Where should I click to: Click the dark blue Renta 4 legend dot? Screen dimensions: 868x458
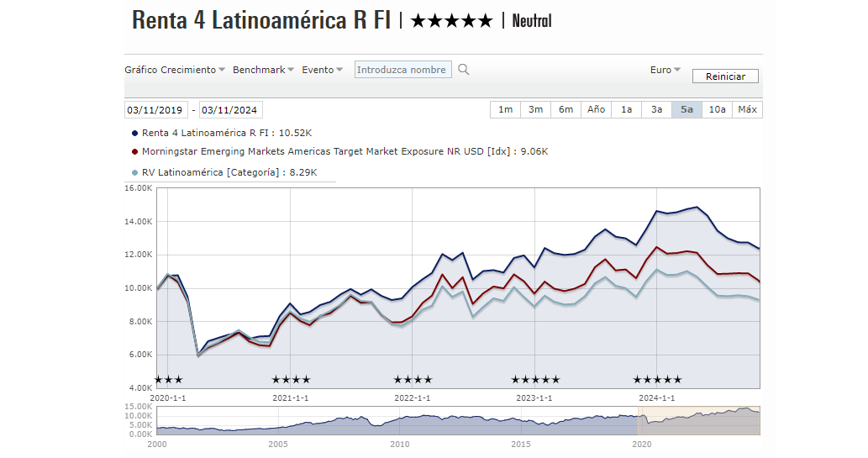(134, 134)
